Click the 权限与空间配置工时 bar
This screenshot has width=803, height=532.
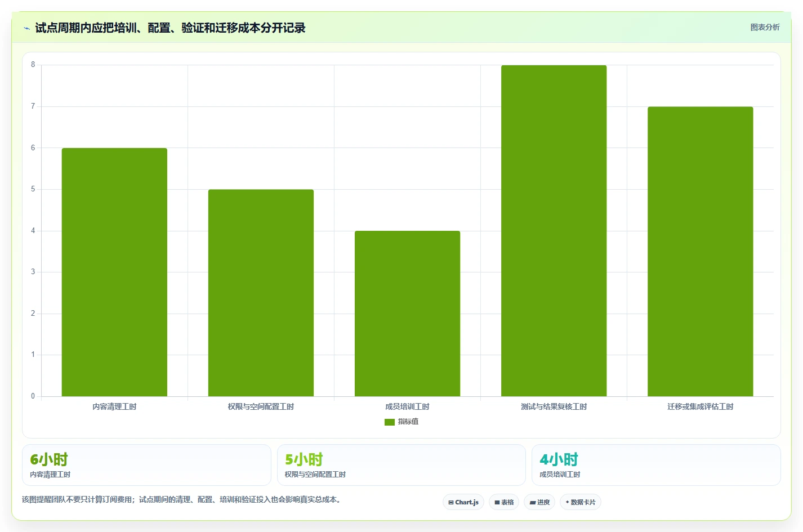[261, 293]
